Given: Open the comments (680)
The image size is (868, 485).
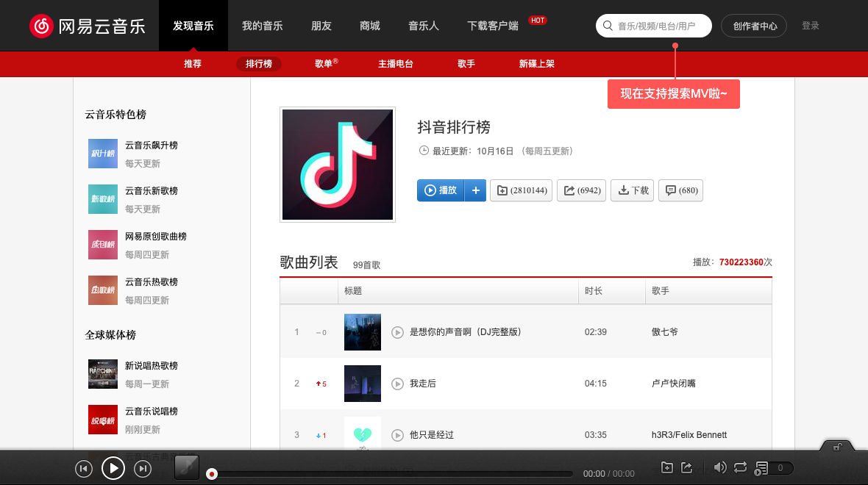Looking at the screenshot, I should point(681,190).
